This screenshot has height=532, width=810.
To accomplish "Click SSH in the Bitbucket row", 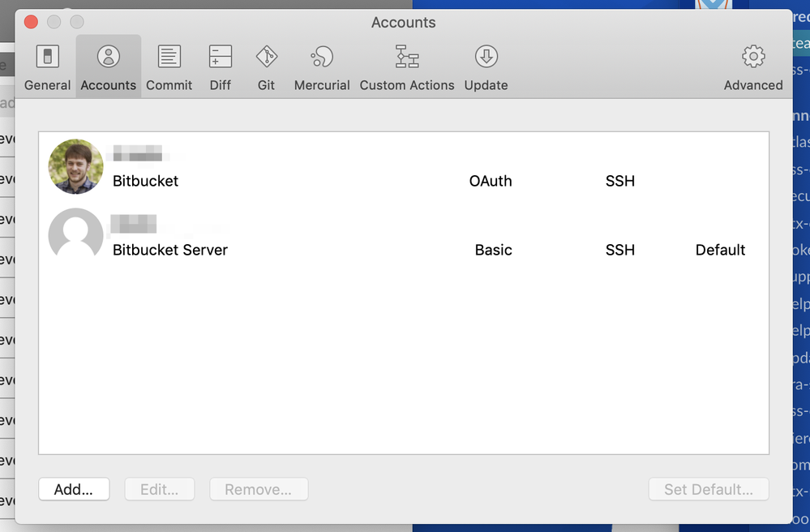I will click(x=620, y=181).
